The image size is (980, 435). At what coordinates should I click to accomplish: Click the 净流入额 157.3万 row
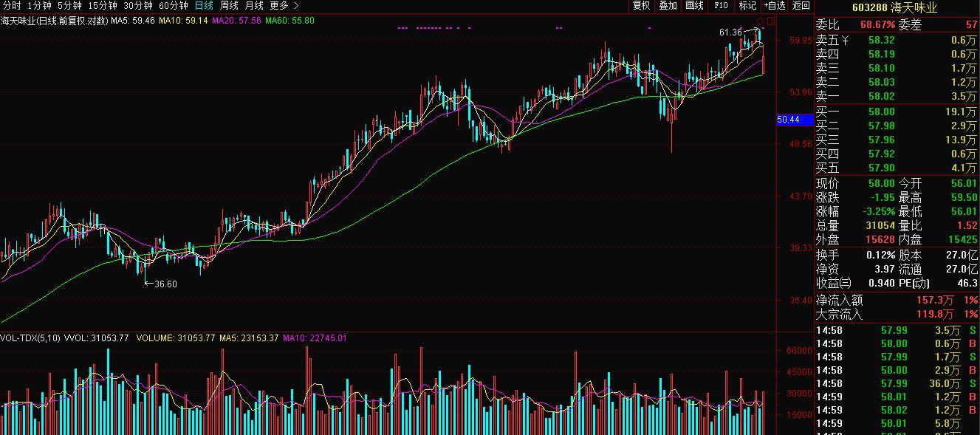point(897,300)
